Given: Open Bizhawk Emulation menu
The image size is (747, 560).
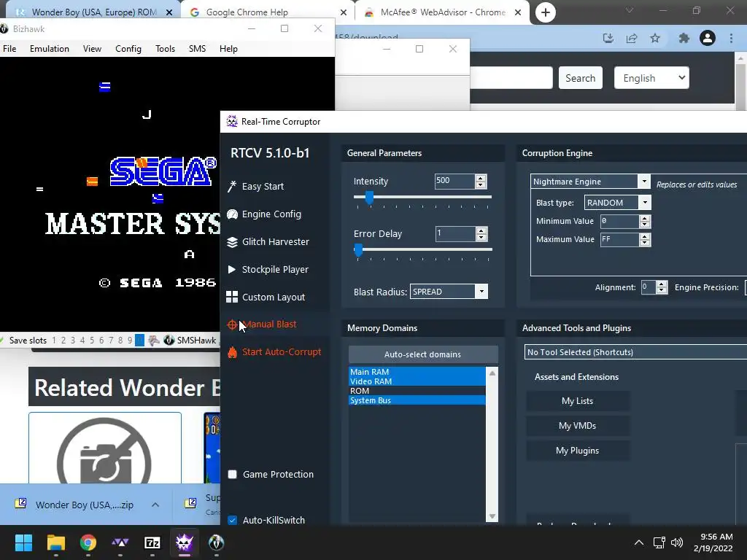Looking at the screenshot, I should tap(50, 49).
